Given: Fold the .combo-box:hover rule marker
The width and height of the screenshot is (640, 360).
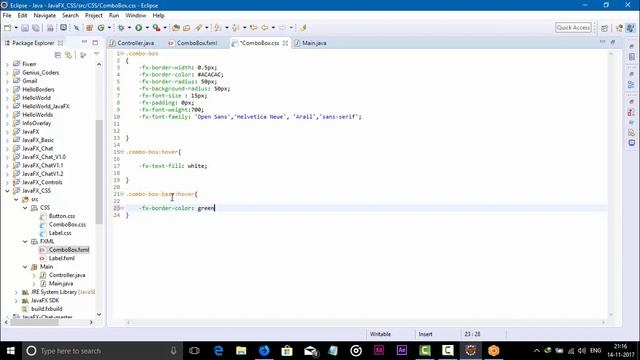Looking at the screenshot, I should 122,152.
